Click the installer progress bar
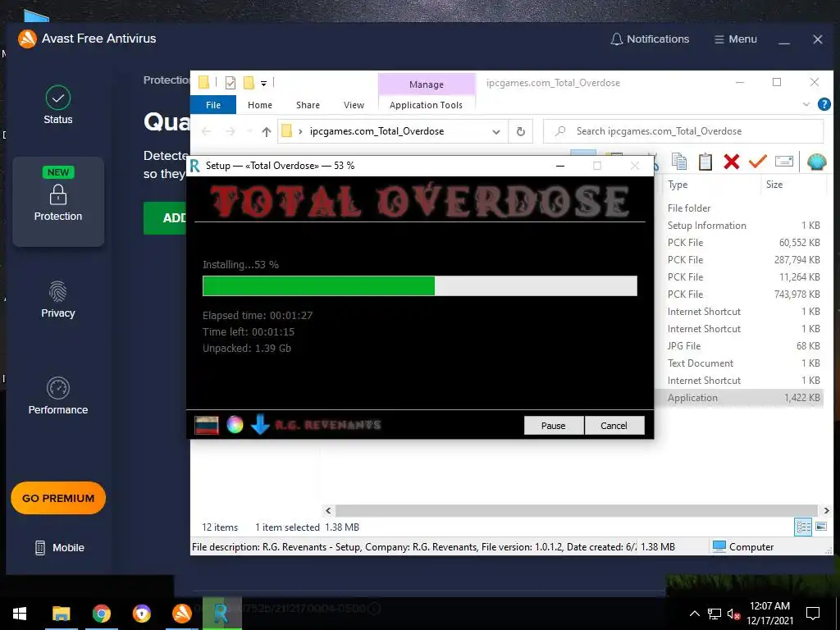The image size is (840, 630). [420, 286]
